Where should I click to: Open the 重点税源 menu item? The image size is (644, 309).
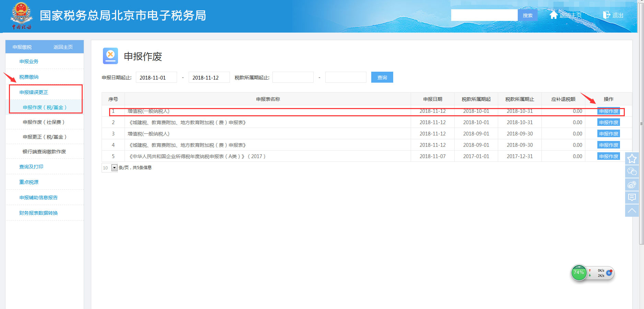[x=29, y=182]
